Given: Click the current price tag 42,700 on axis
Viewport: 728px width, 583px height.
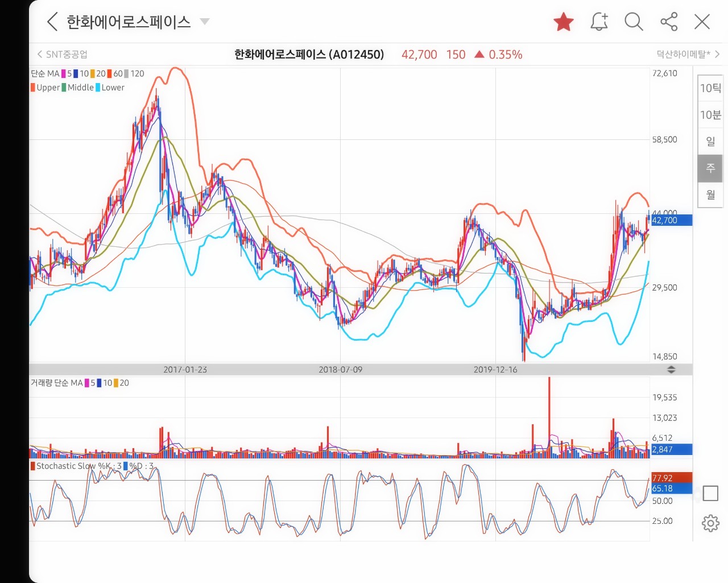Looking at the screenshot, I should 672,220.
